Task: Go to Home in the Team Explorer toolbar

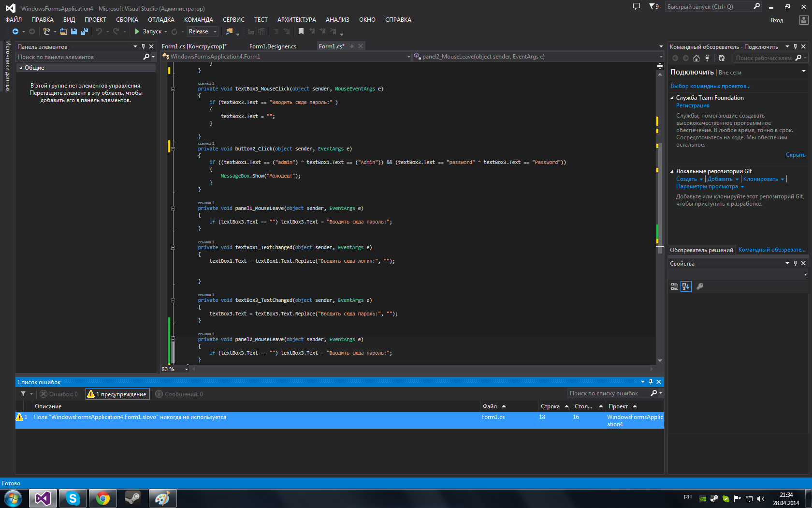Action: (696, 58)
